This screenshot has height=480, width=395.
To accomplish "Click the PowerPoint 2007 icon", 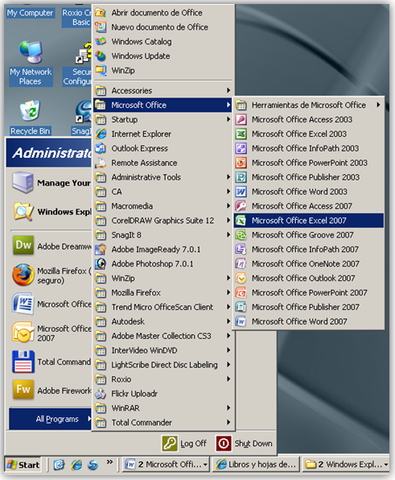I will tap(241, 292).
